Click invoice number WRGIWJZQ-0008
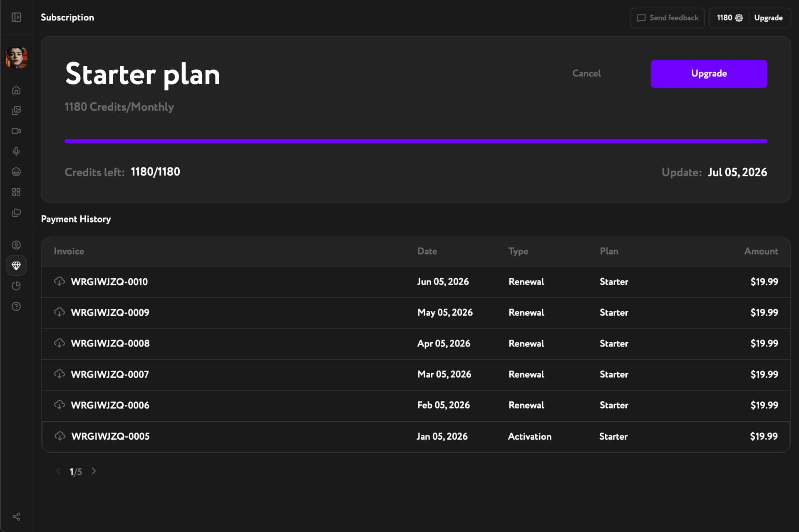 (110, 343)
